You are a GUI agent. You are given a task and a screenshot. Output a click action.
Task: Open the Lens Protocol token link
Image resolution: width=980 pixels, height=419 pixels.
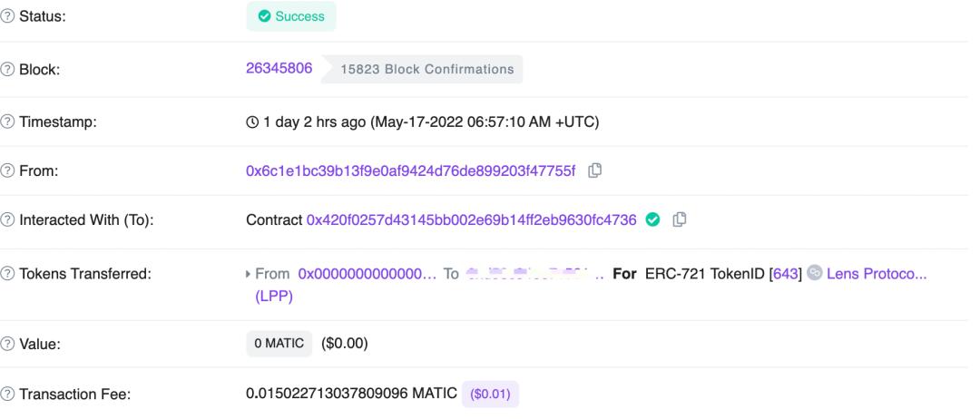point(877,274)
